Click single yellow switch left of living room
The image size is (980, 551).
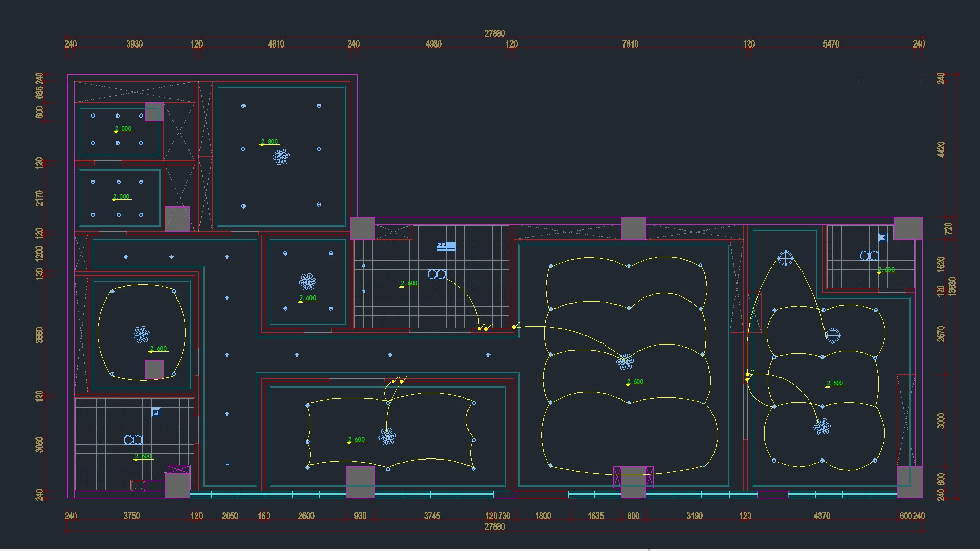514,327
